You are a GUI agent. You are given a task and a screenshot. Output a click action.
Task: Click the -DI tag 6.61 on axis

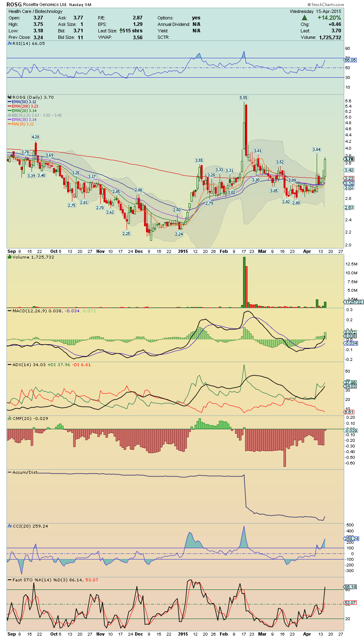(x=349, y=412)
